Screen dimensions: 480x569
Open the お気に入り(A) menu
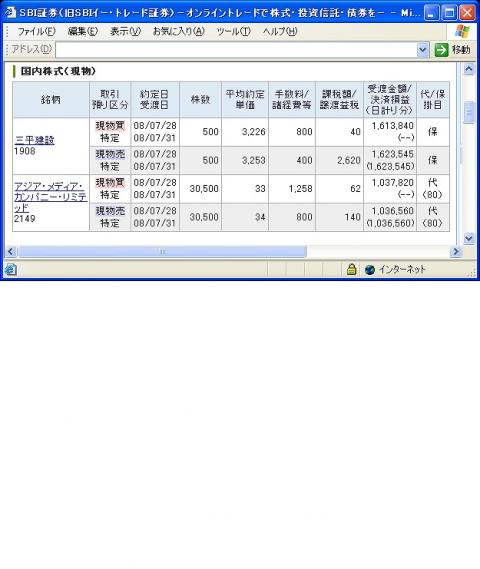click(179, 32)
